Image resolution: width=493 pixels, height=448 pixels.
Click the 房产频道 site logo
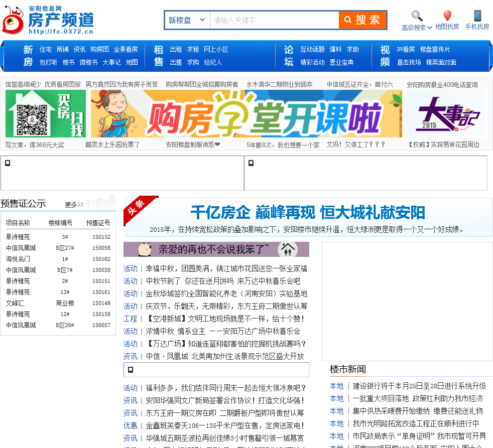pos(48,20)
